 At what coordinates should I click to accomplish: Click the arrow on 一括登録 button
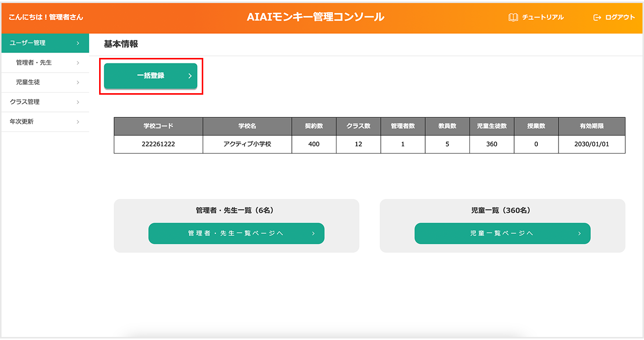tap(190, 76)
